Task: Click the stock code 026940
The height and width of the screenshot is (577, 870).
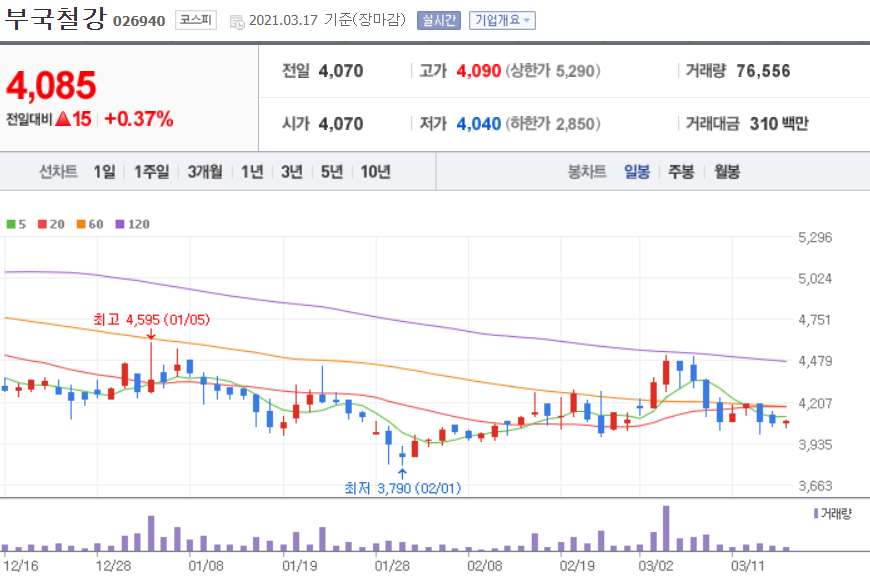Action: click(x=139, y=21)
